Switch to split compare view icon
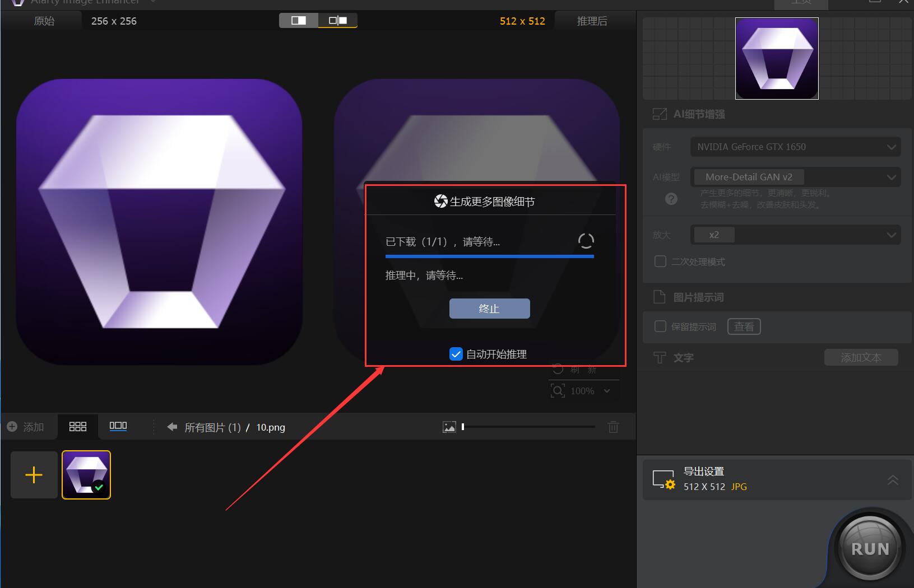This screenshot has height=588, width=914. [x=338, y=21]
